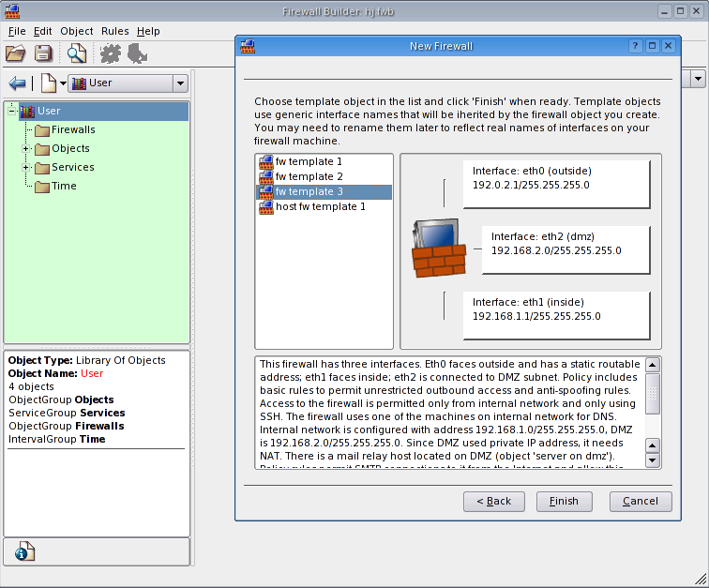This screenshot has width=709, height=588.
Task: Select the Time folder in tree
Action: click(x=64, y=186)
